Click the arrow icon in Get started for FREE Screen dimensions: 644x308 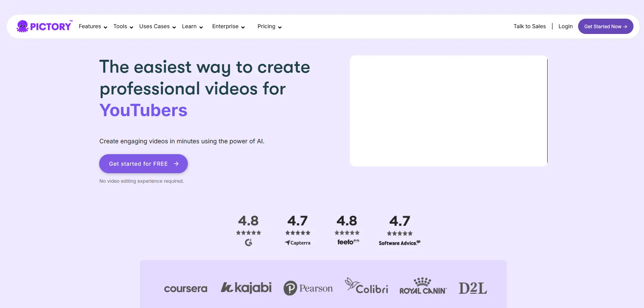pos(176,164)
